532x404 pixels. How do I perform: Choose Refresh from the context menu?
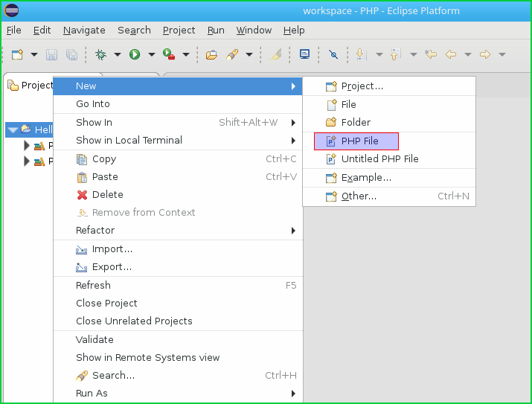coord(178,285)
